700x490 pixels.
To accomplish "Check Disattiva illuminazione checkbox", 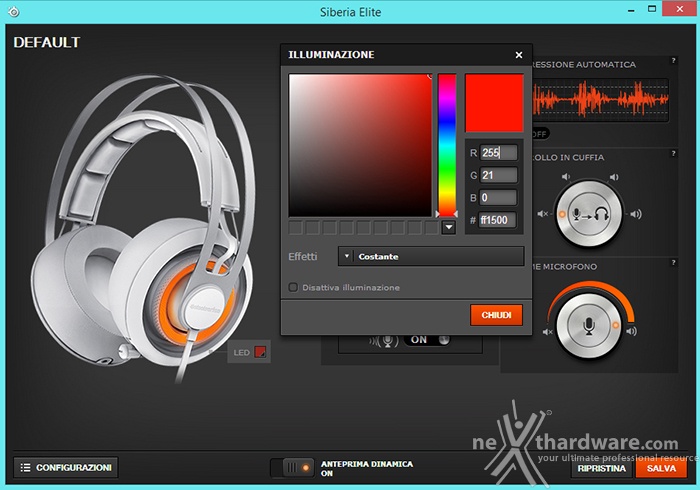I will [293, 287].
